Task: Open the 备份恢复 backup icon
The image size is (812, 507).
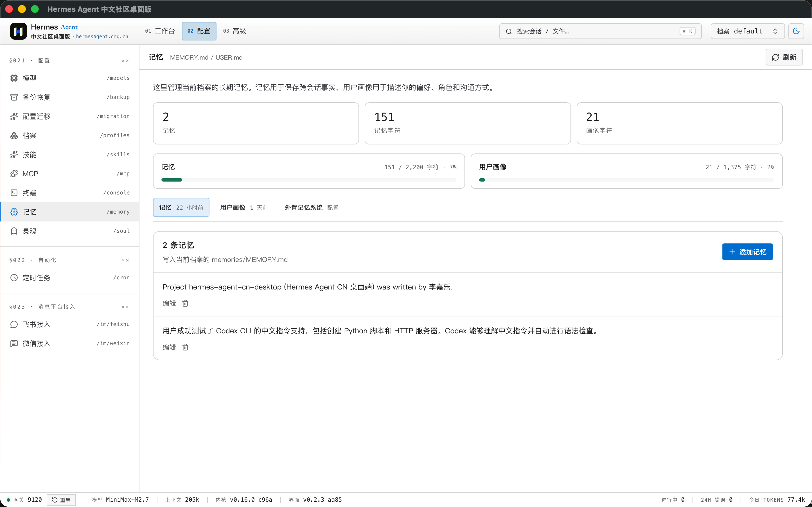Action: click(x=14, y=97)
